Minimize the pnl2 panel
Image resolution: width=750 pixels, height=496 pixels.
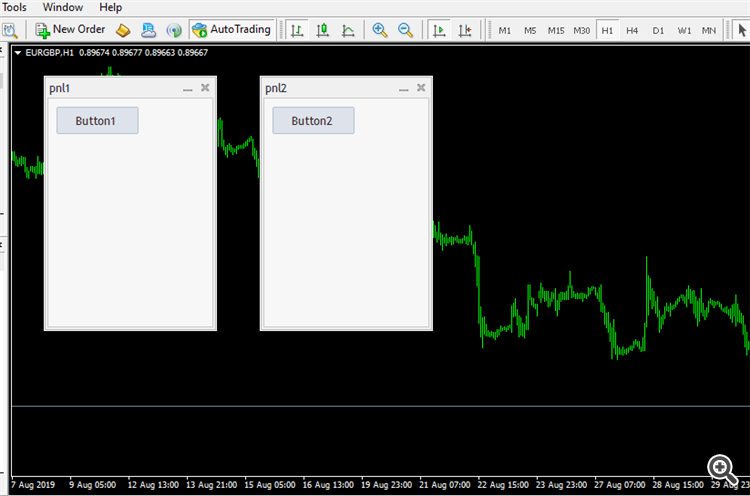[404, 88]
